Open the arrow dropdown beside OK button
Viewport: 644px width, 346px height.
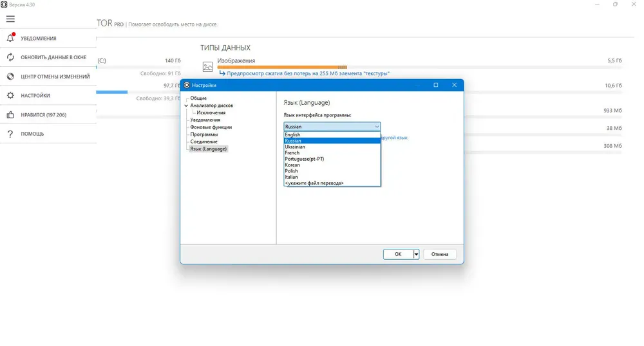416,254
